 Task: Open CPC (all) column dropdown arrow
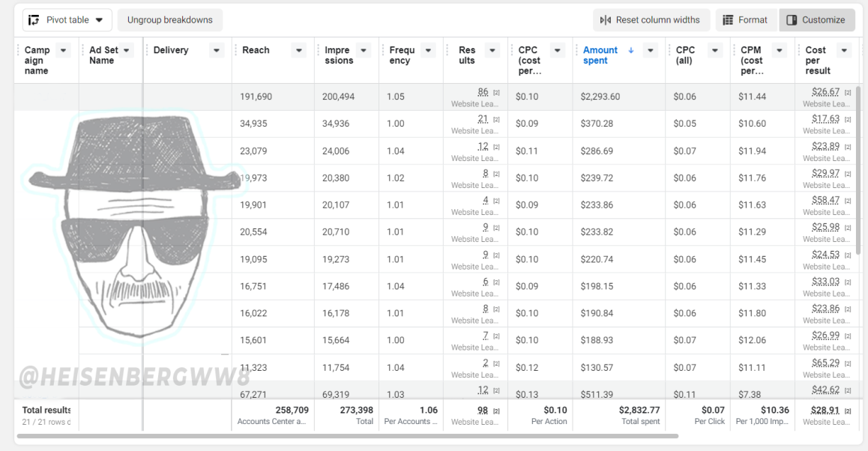pyautogui.click(x=715, y=50)
